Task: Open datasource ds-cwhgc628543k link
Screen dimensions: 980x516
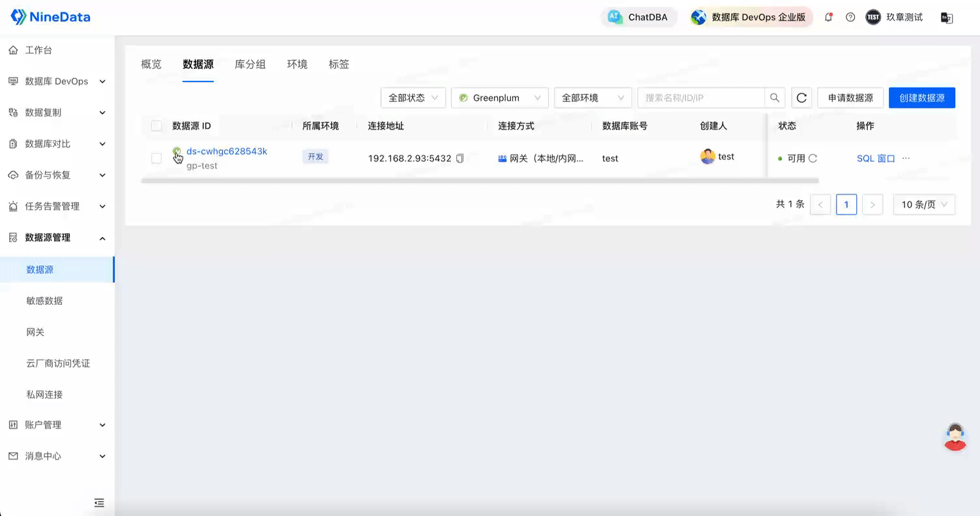Action: click(227, 151)
